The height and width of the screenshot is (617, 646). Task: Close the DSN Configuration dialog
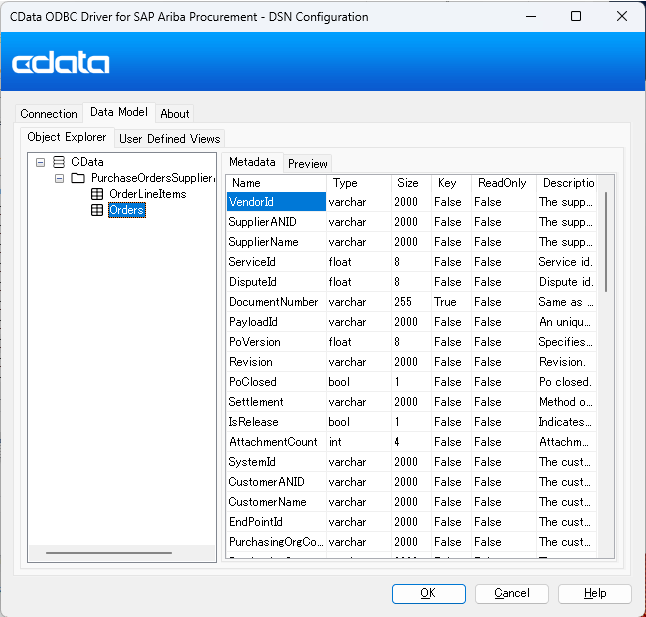pos(622,16)
